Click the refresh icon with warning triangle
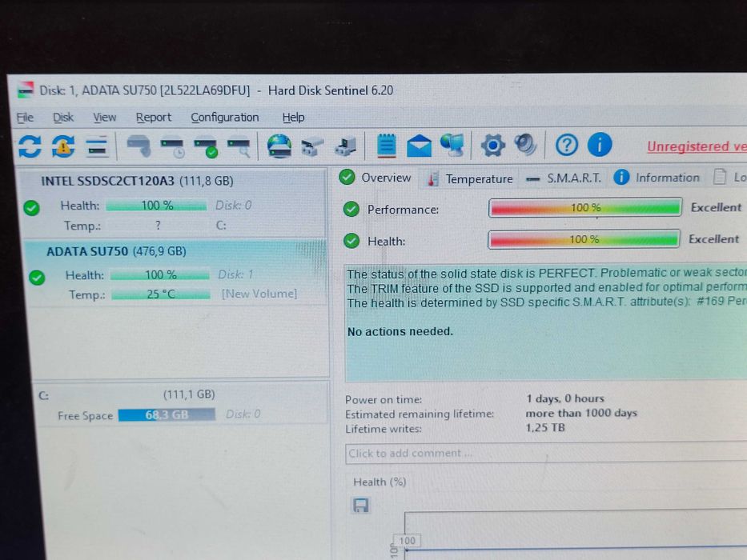Image resolution: width=747 pixels, height=560 pixels. pyautogui.click(x=63, y=146)
